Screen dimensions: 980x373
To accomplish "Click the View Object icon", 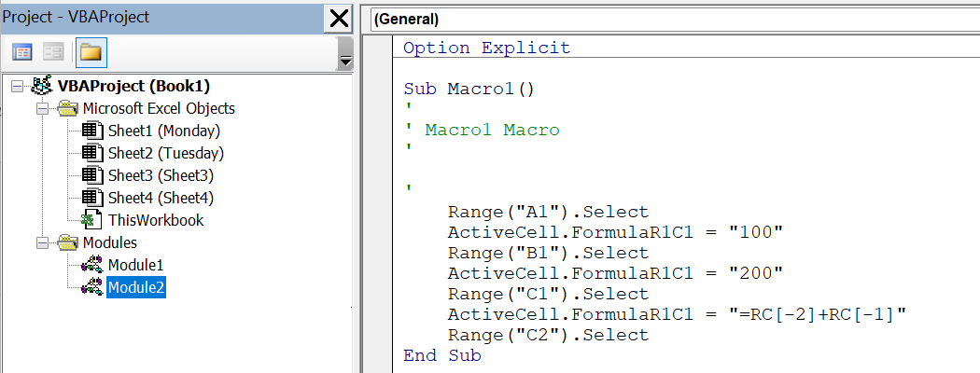I will tap(53, 52).
